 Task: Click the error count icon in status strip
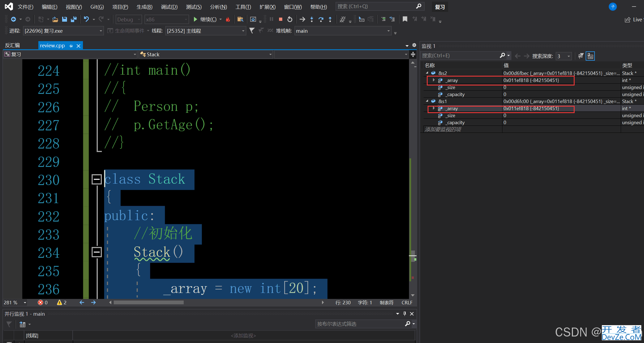(41, 302)
